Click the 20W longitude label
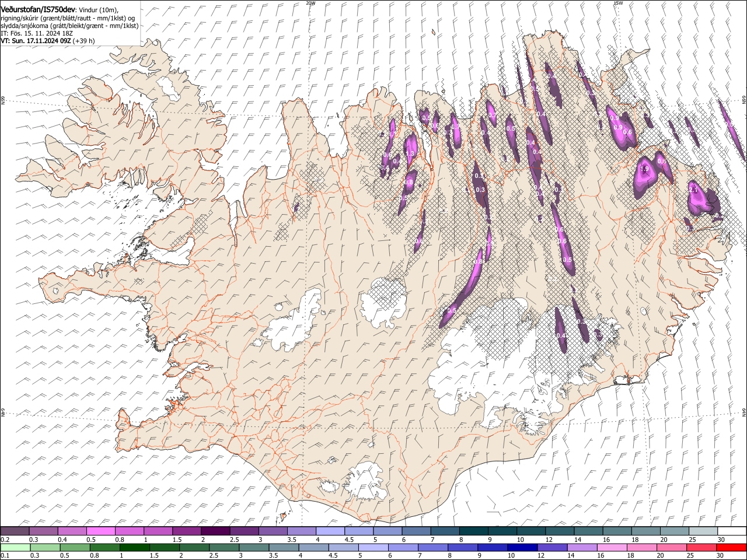This screenshot has width=747, height=560. (310, 3)
